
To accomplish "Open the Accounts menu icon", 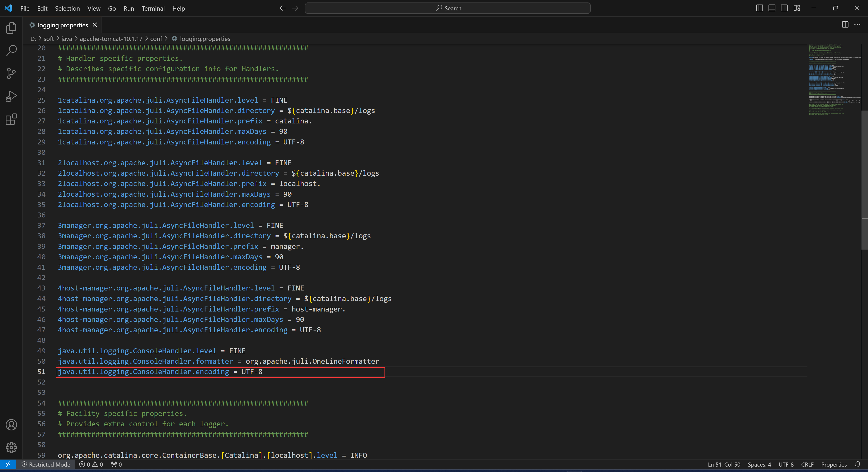I will (11, 425).
